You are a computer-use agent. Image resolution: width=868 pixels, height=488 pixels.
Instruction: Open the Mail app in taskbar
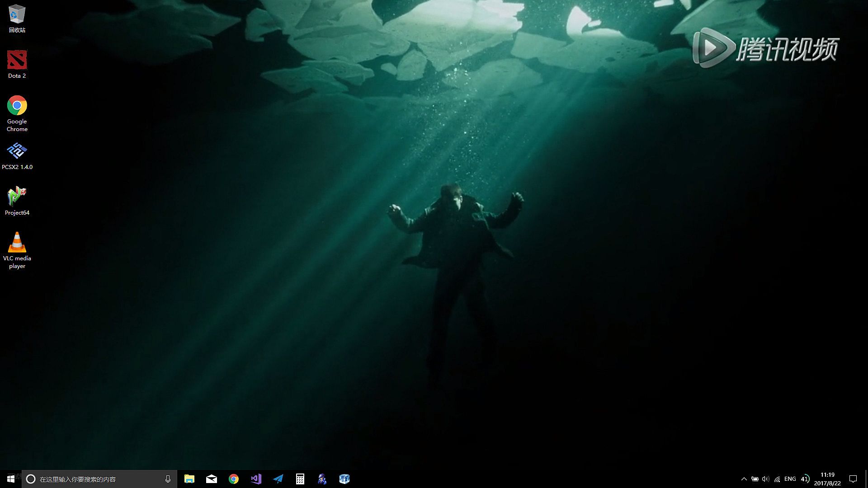pyautogui.click(x=212, y=479)
